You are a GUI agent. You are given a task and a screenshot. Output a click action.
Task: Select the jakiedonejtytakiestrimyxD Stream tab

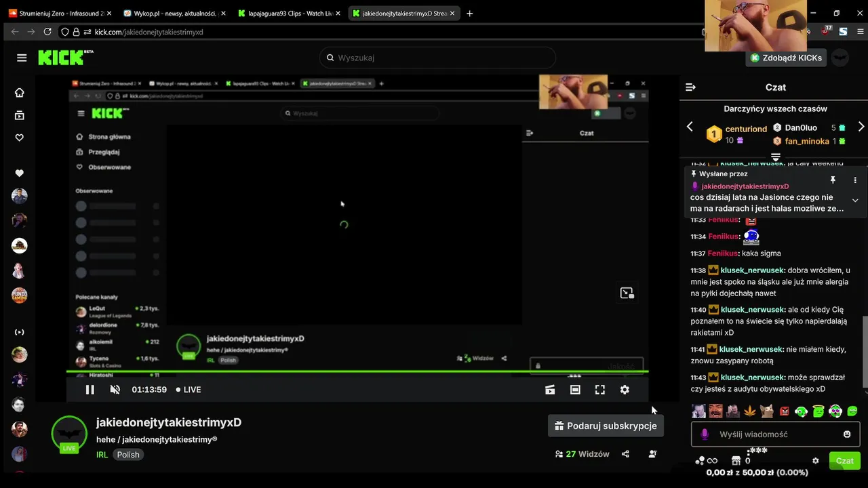pos(405,13)
